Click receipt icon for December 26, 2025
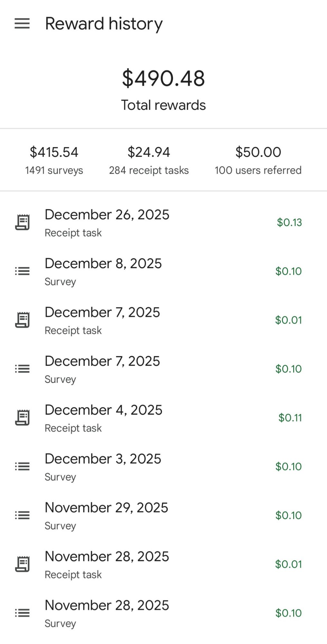Screen dimensions: 327x644 pyautogui.click(x=22, y=223)
